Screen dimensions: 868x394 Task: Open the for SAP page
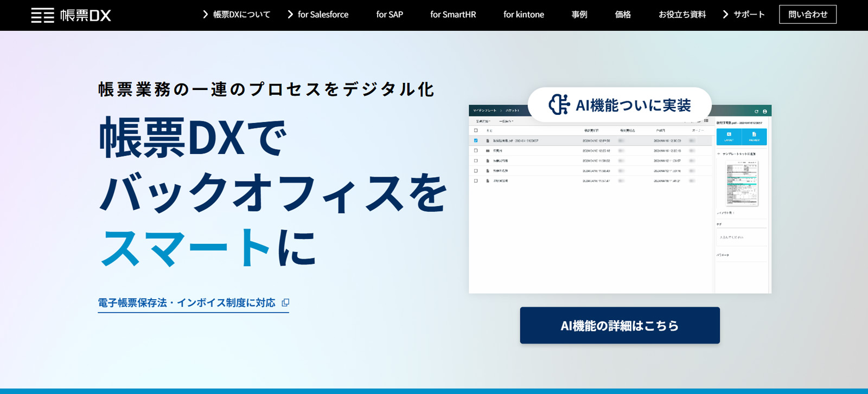[390, 15]
